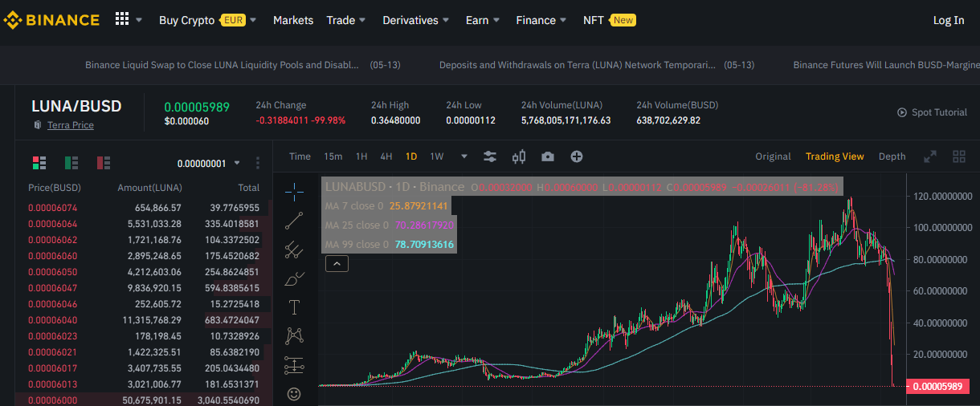Select the brush drawing tool
Viewport: 980px width, 406px height.
294,278
